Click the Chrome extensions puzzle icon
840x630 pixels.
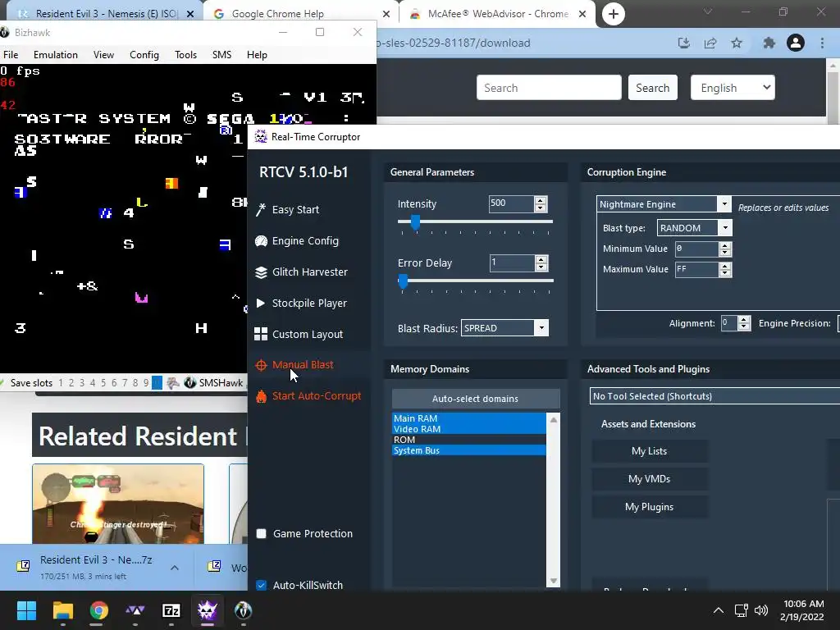(769, 43)
